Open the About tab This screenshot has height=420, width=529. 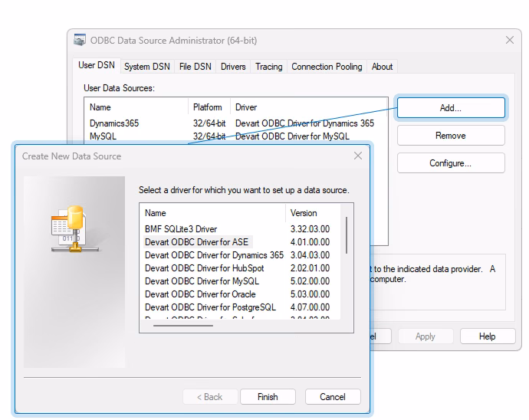coord(382,67)
